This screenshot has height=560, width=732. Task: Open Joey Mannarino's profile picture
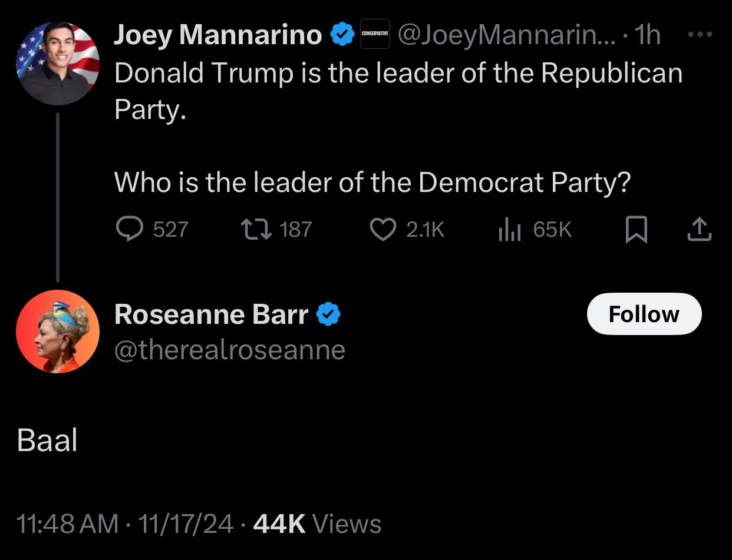58,64
